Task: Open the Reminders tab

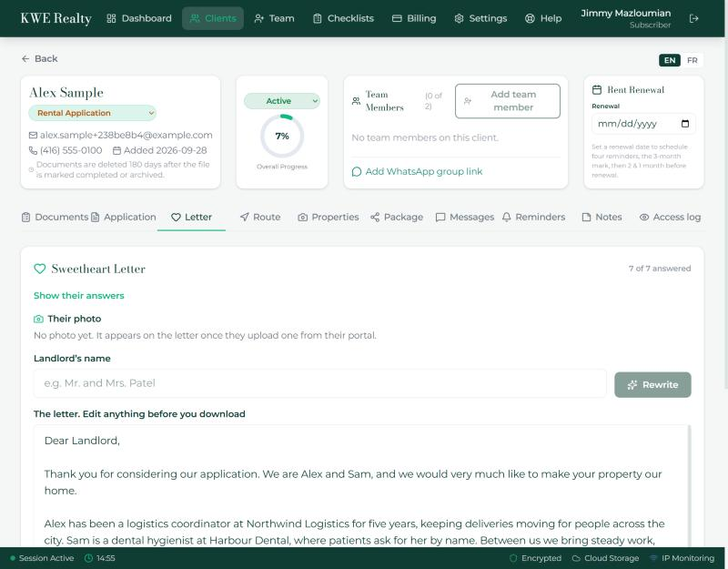Action: (x=533, y=218)
